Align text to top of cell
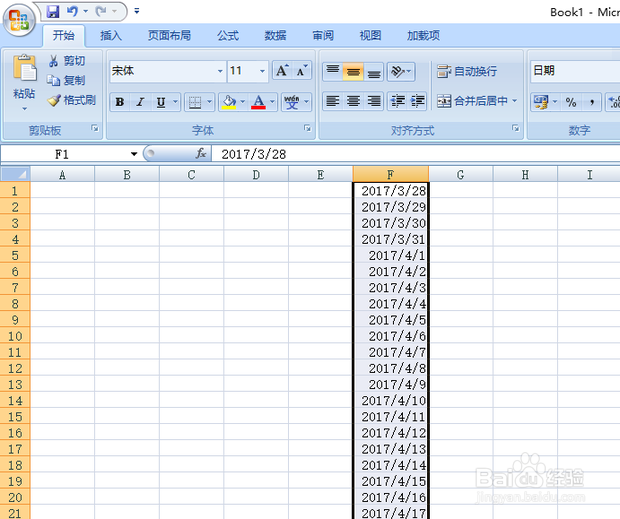The width and height of the screenshot is (620, 519). tap(333, 72)
